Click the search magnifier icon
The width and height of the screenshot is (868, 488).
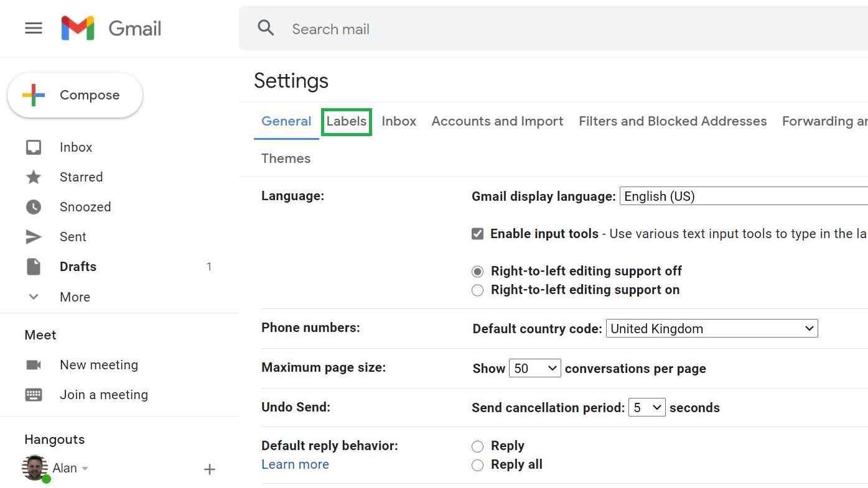(266, 28)
